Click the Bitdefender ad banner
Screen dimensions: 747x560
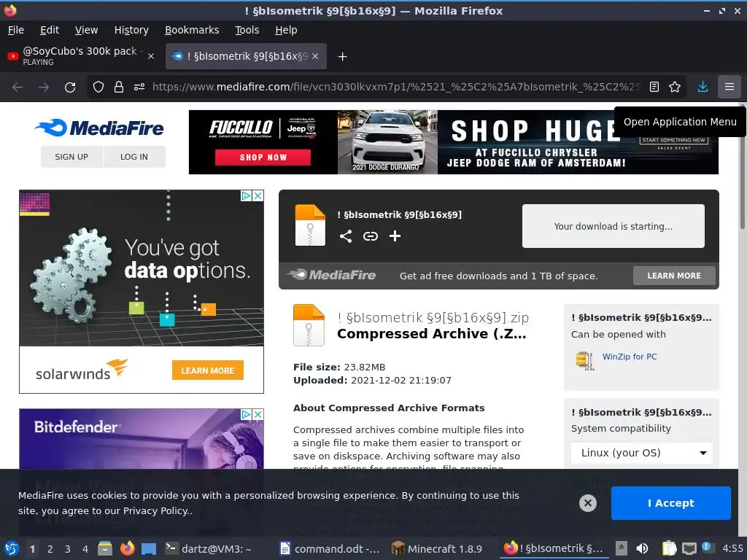pyautogui.click(x=141, y=439)
